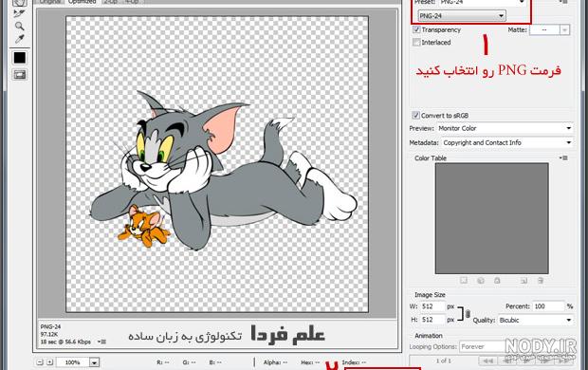
Task: Click the Percent input field
Action: [x=548, y=306]
